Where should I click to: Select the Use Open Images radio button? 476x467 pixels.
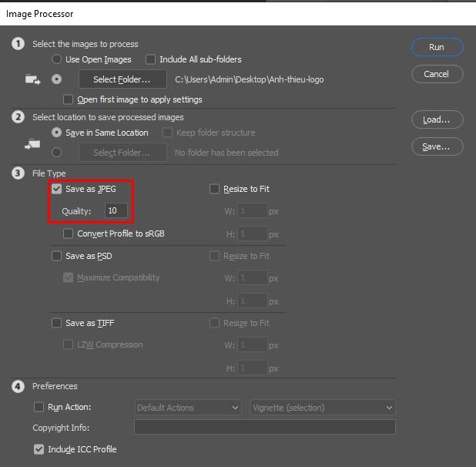tap(56, 59)
